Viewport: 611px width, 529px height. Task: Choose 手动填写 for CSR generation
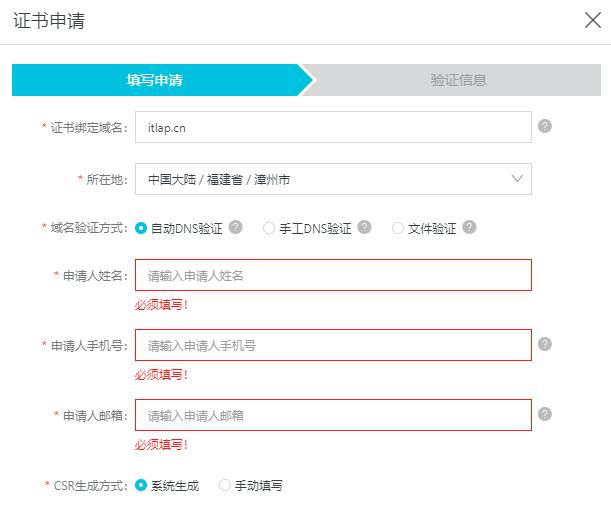[x=225, y=485]
